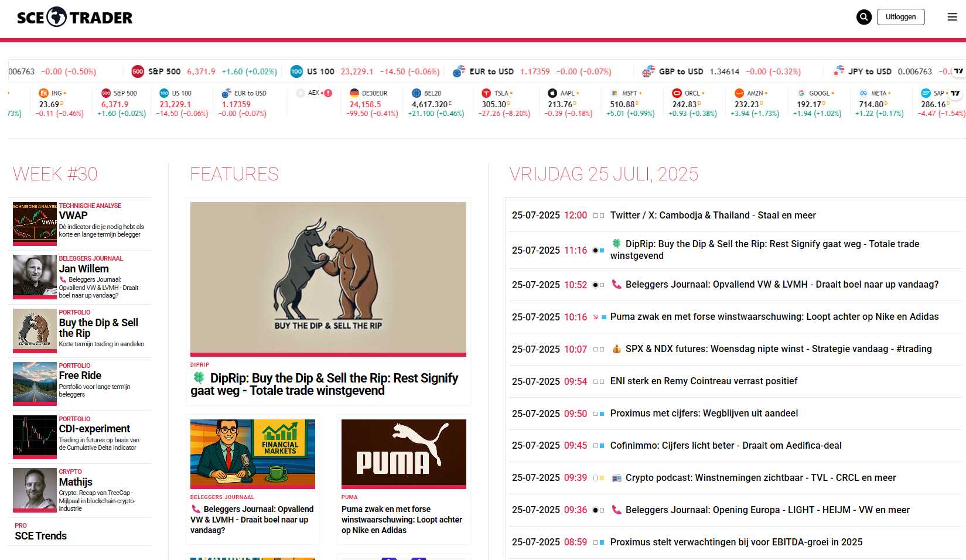Click the clover icon in the DipRip feature title

tap(199, 378)
